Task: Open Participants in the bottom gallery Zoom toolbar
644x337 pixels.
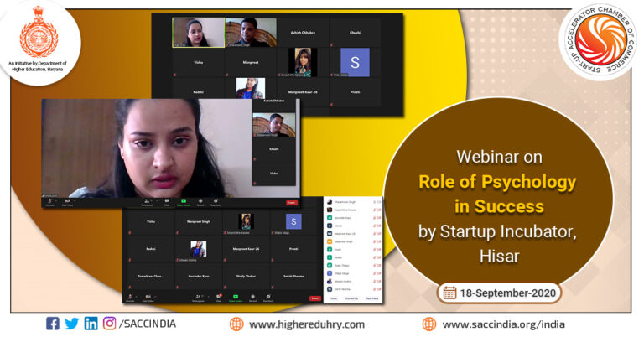Action: [x=198, y=298]
